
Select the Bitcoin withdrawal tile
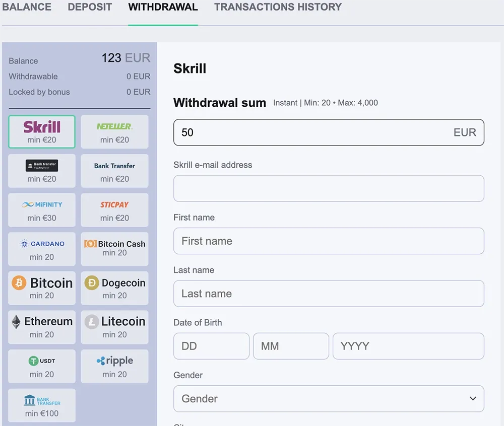point(42,288)
